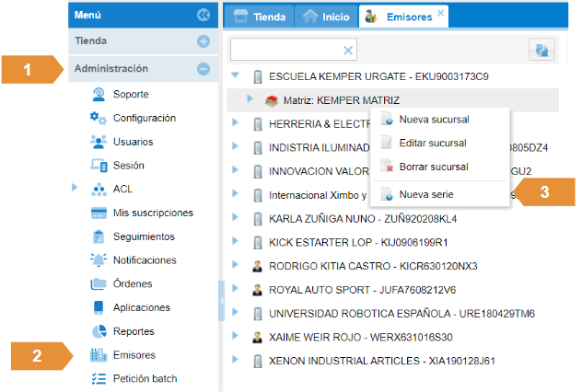Expand the ACL tree node
Viewport: 582px width, 392px height.
[x=75, y=189]
